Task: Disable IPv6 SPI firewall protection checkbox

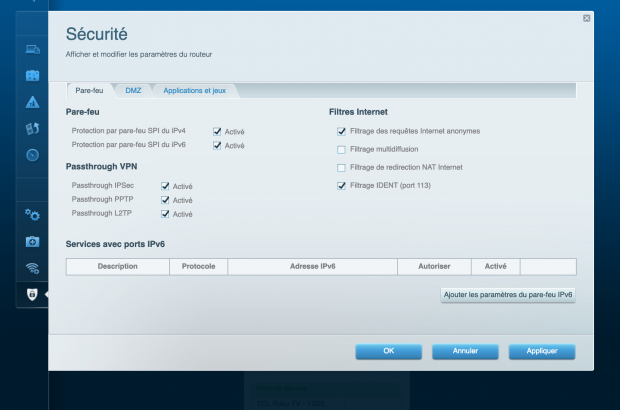Action: click(x=217, y=145)
